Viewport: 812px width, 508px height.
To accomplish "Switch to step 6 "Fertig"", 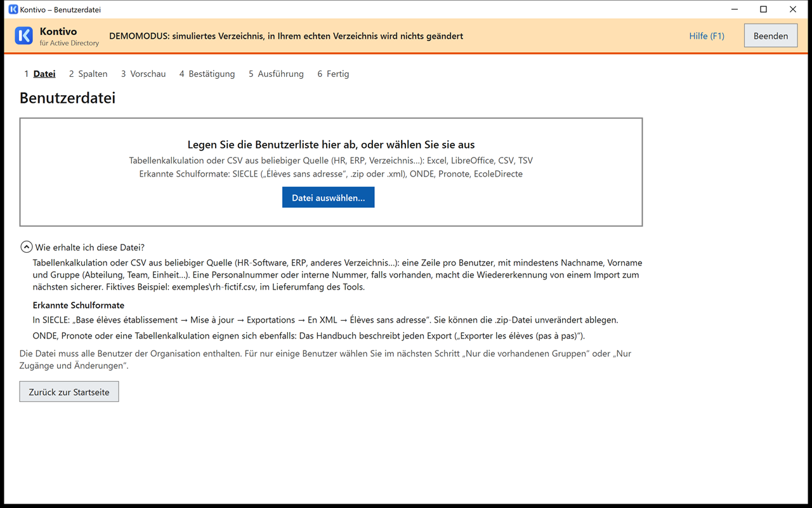I will 333,74.
